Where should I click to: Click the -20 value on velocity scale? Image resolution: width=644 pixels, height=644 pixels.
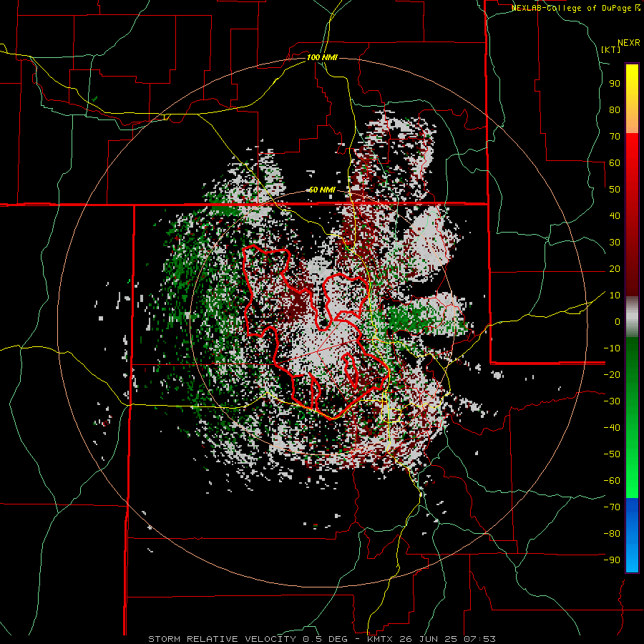coord(612,375)
